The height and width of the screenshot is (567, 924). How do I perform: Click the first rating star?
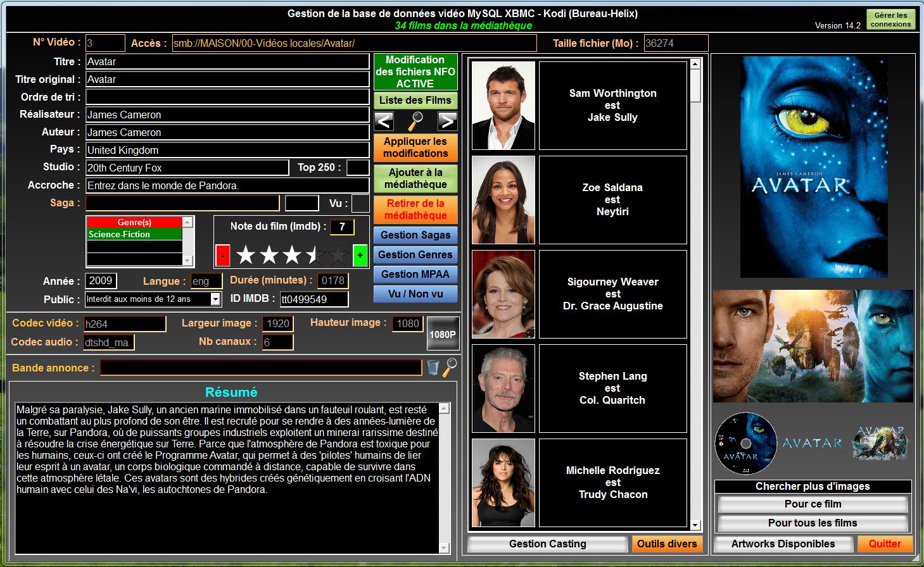pyautogui.click(x=246, y=256)
